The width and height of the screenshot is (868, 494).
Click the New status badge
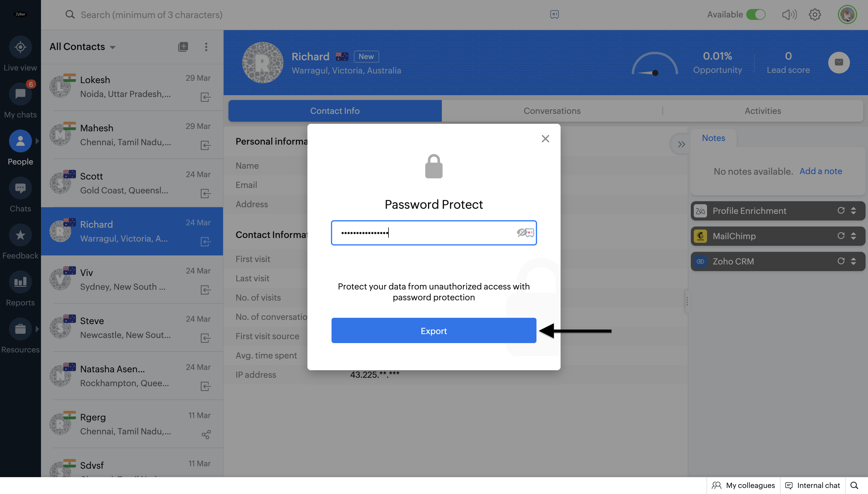click(366, 56)
